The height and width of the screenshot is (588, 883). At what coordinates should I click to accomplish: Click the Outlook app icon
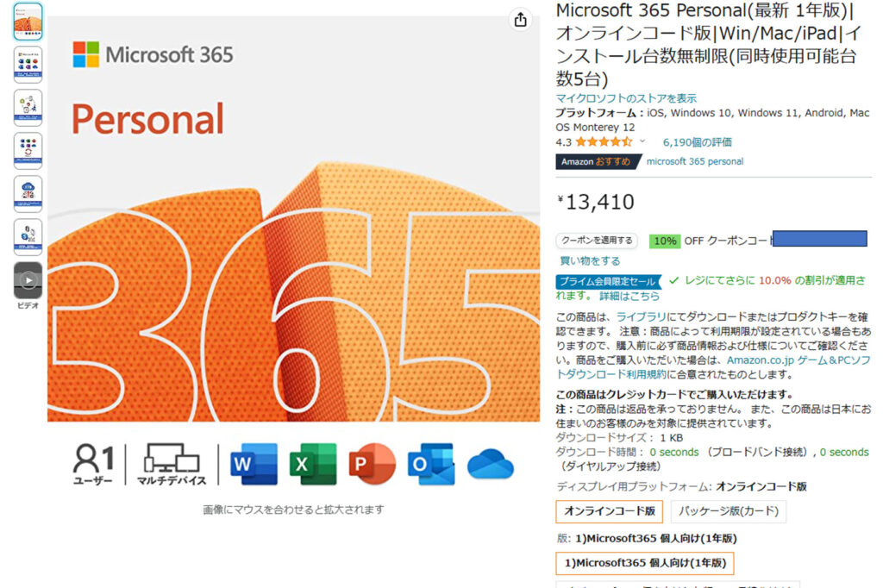[x=431, y=465]
